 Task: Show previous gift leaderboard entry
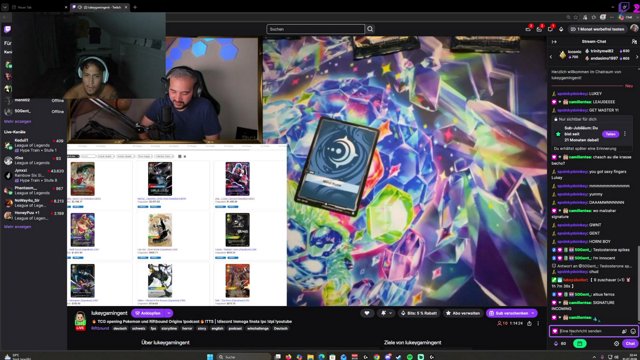[551, 57]
